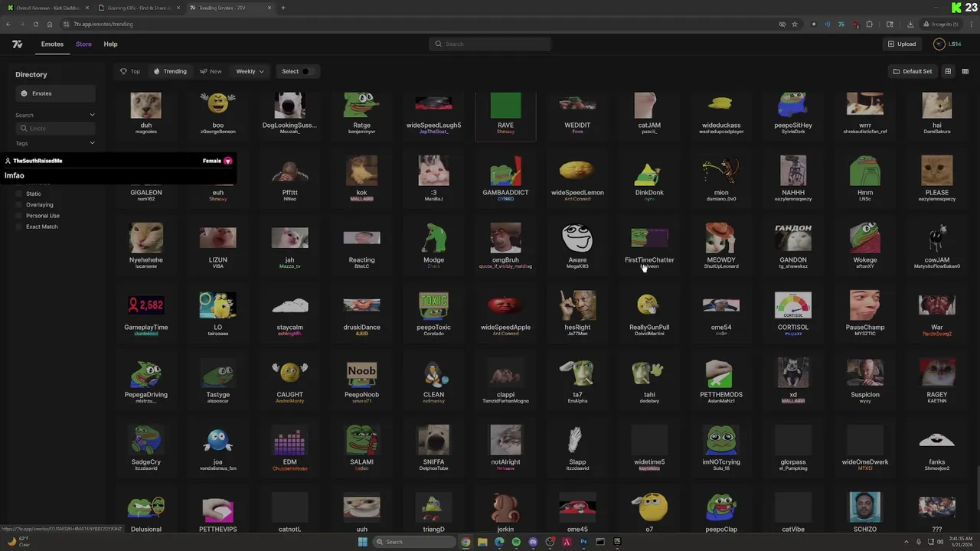Switch to the Top sorting tab
Image resolution: width=980 pixels, height=551 pixels.
tap(130, 71)
